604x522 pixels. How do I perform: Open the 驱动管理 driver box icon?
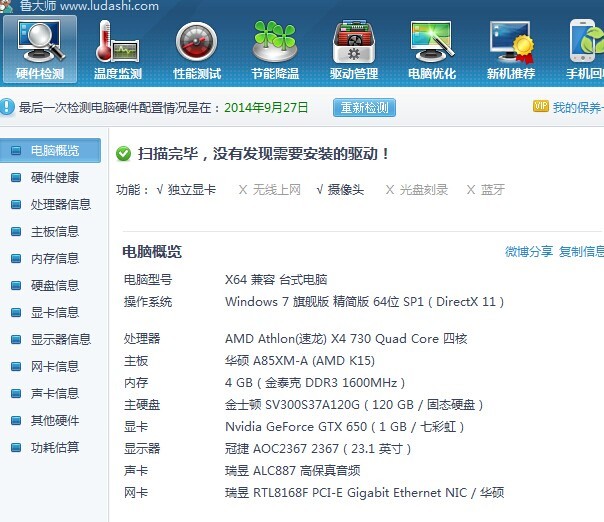(354, 49)
